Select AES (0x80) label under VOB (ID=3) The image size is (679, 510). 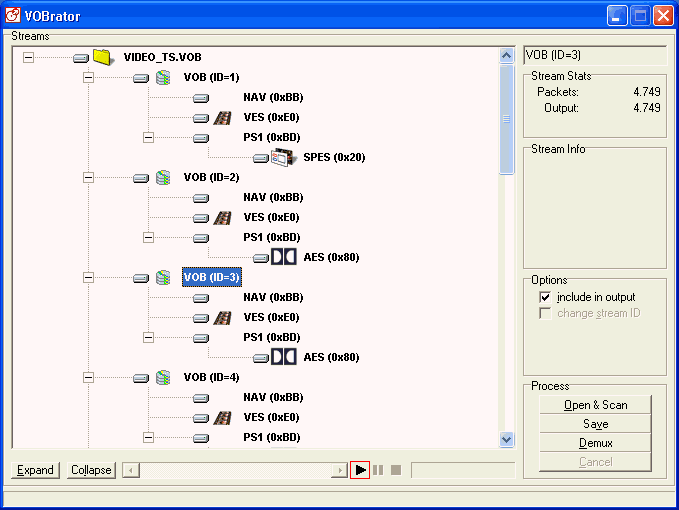pos(331,357)
